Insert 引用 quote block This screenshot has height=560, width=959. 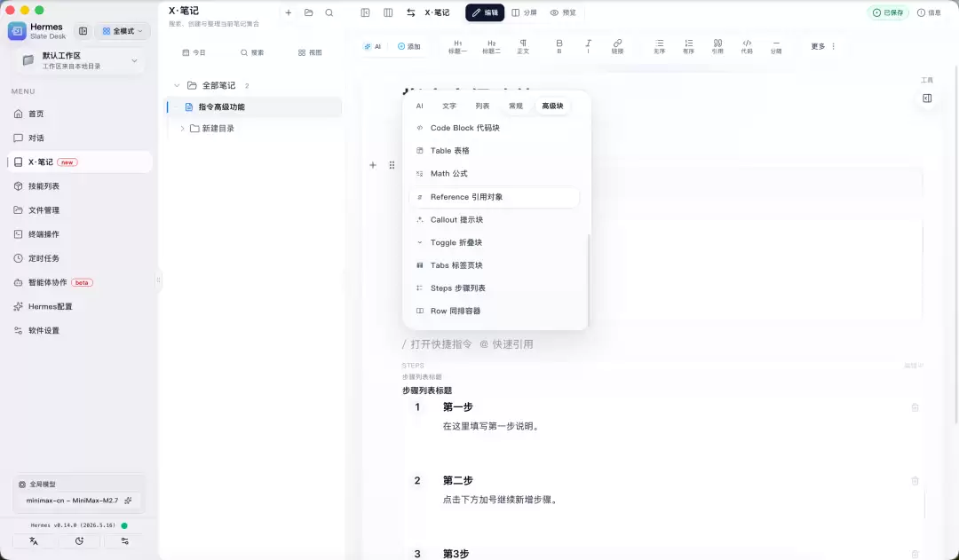point(717,46)
